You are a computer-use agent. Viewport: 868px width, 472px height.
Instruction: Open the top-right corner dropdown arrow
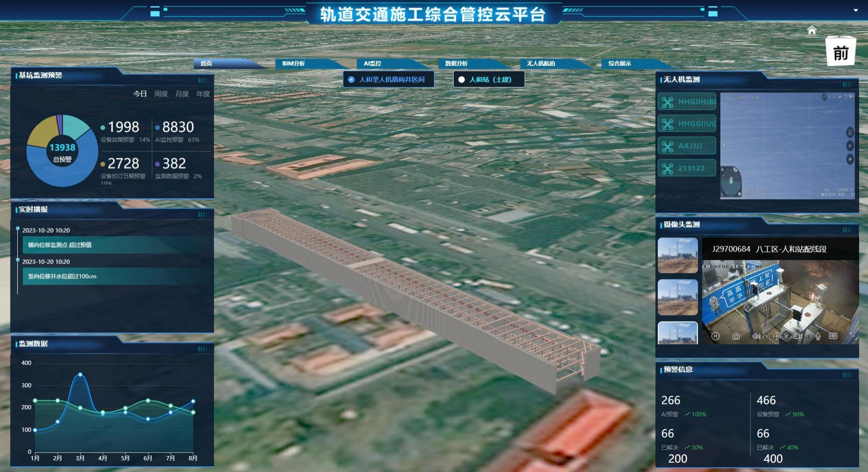855,10
